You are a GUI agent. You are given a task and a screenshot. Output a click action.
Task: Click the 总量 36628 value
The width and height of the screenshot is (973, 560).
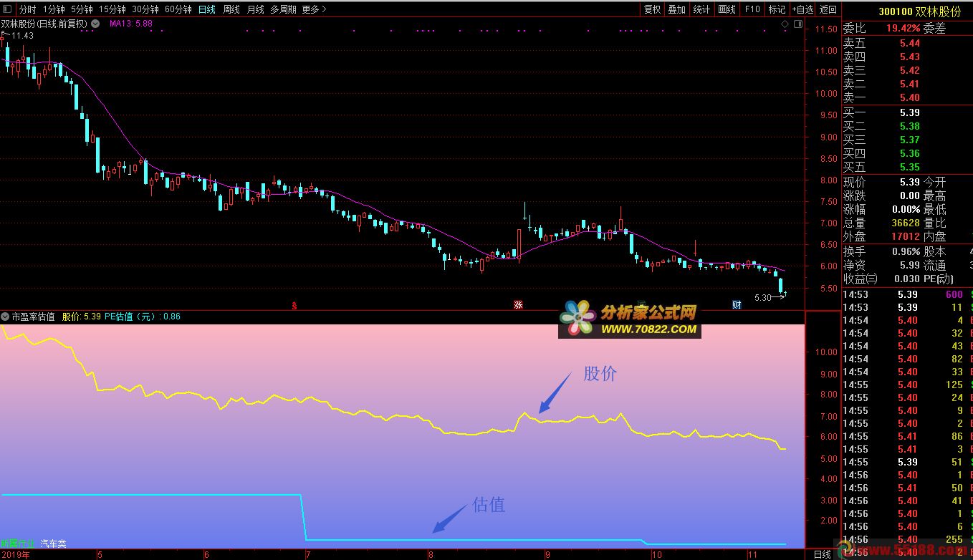click(x=905, y=223)
